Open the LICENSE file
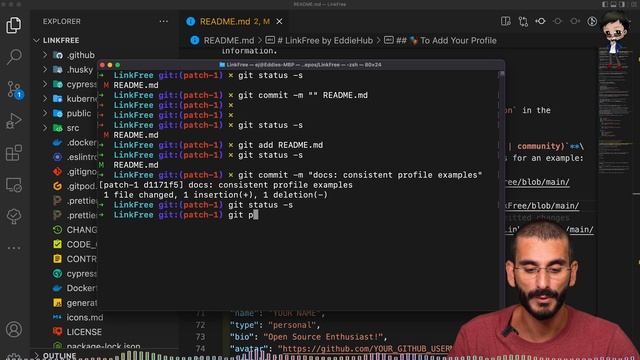640x360 pixels. pos(84,332)
